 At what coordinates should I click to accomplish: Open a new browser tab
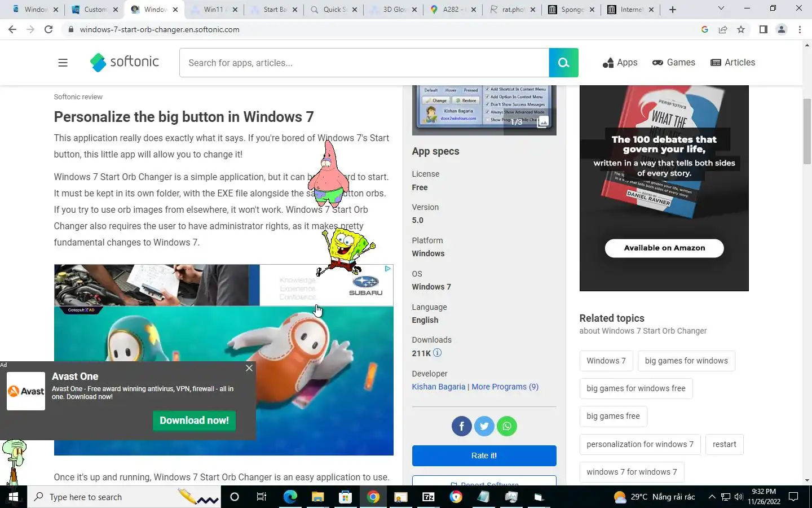[x=672, y=10]
